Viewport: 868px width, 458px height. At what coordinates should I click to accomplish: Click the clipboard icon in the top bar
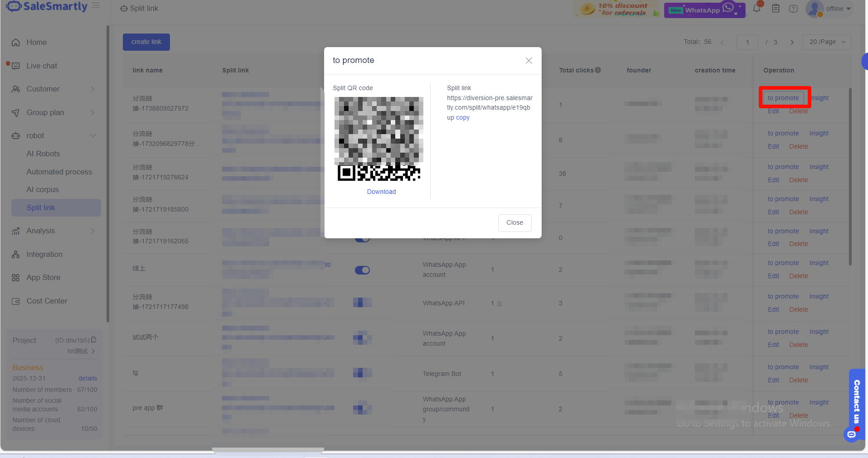pyautogui.click(x=776, y=9)
